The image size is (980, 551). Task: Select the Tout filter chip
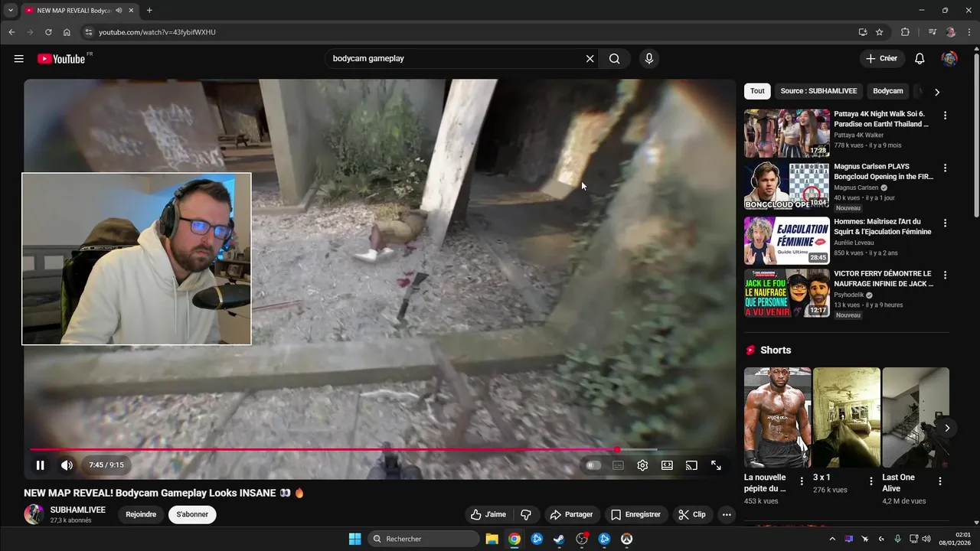757,91
